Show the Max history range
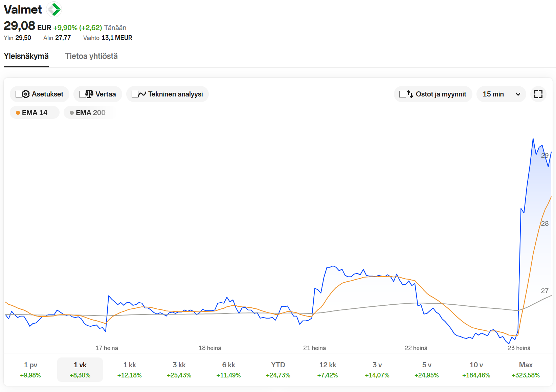 coord(526,370)
